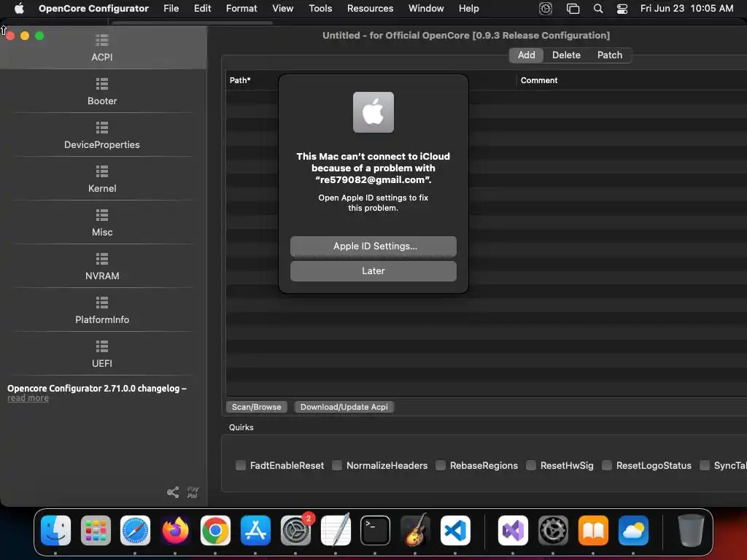The image size is (747, 560).
Task: Open Safari from the Dock
Action: click(x=135, y=531)
